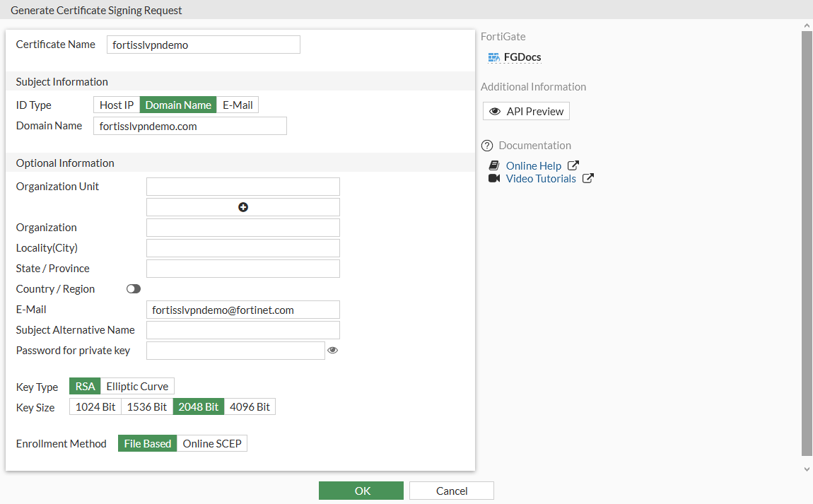This screenshot has height=504, width=813.
Task: Click the Documentation question mark icon
Action: pos(487,146)
